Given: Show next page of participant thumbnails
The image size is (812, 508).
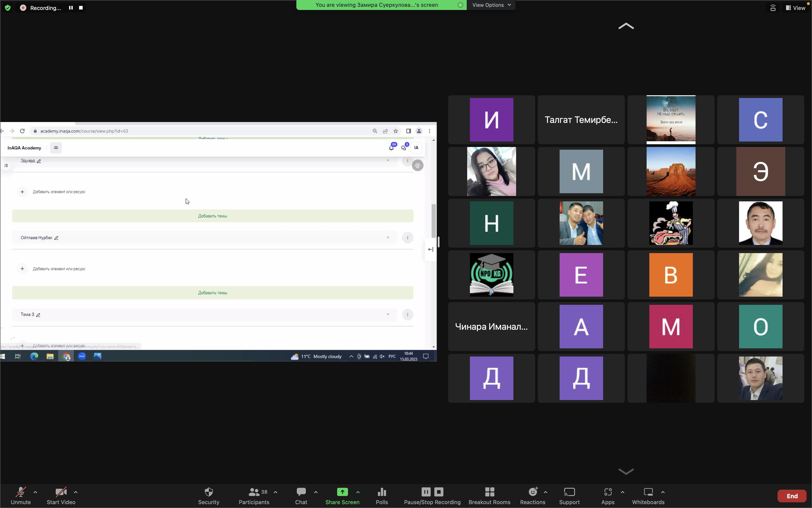Looking at the screenshot, I should click(x=626, y=471).
